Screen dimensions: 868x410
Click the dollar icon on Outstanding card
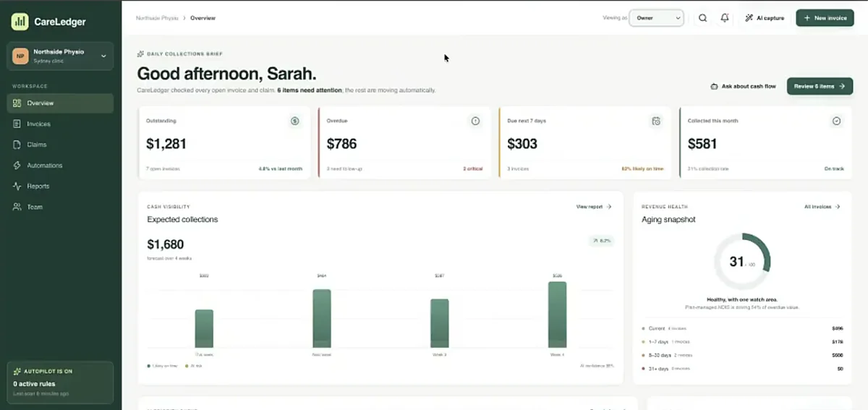coord(294,121)
